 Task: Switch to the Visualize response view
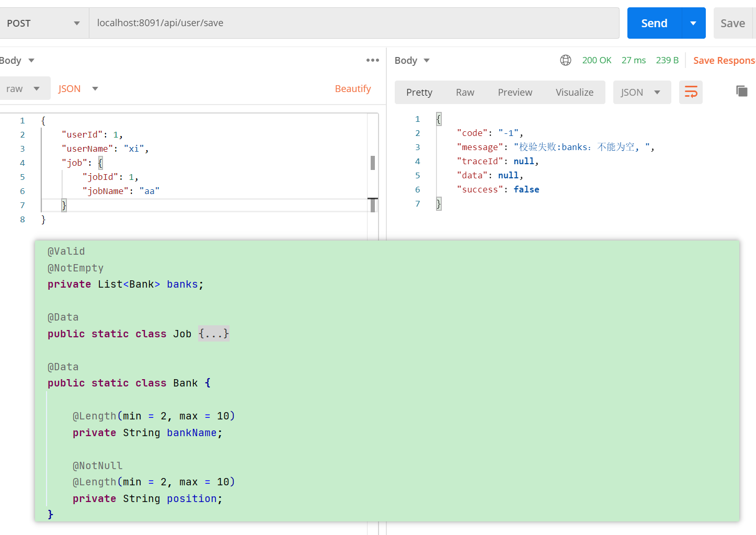pos(575,92)
